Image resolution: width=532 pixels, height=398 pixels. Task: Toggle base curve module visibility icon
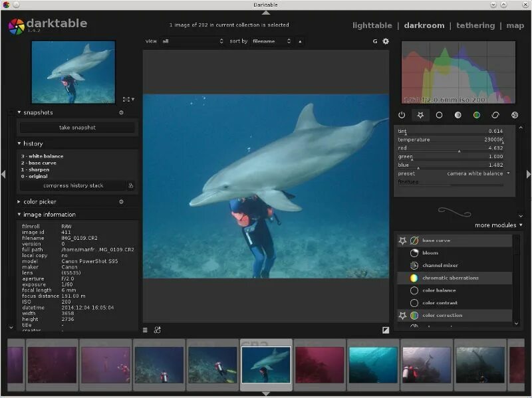point(414,241)
